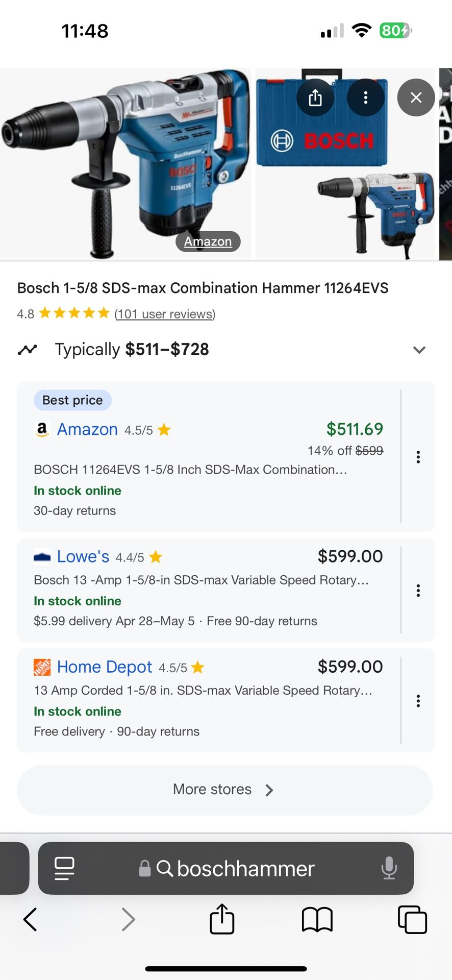The width and height of the screenshot is (452, 980).
Task: Open Safari bookmarks
Action: [x=317, y=920]
